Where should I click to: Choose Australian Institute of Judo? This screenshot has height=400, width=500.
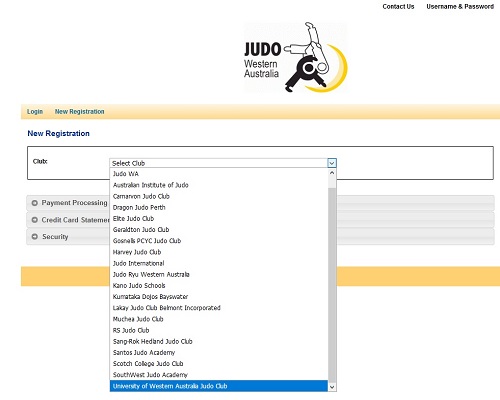219,185
